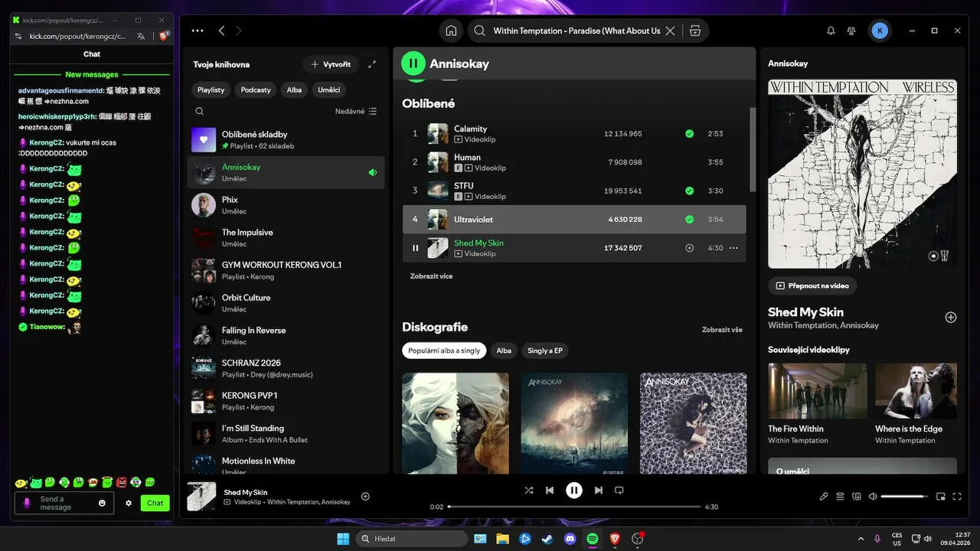980x551 pixels.
Task: Mute Spotify with the speaker icon
Action: [x=873, y=496]
